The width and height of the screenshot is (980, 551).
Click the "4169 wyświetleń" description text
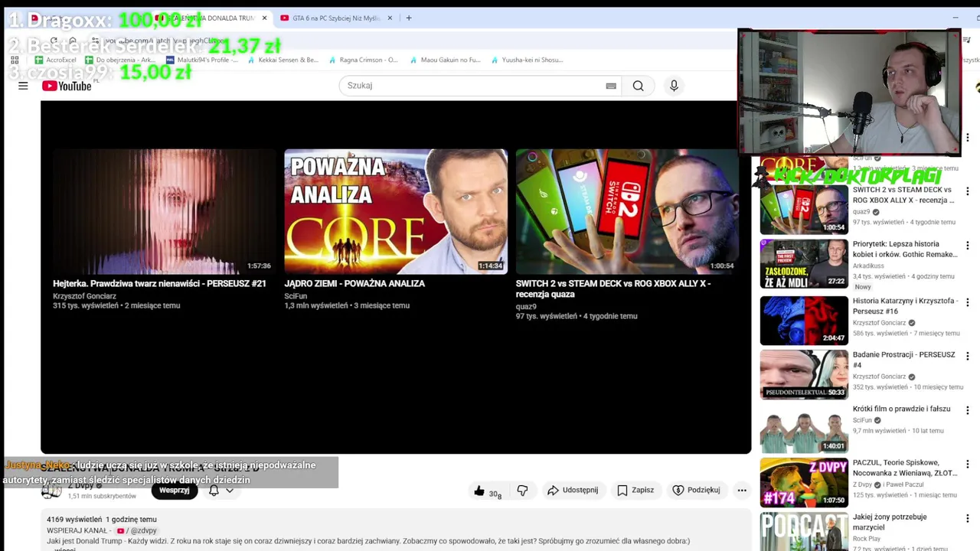coord(74,520)
